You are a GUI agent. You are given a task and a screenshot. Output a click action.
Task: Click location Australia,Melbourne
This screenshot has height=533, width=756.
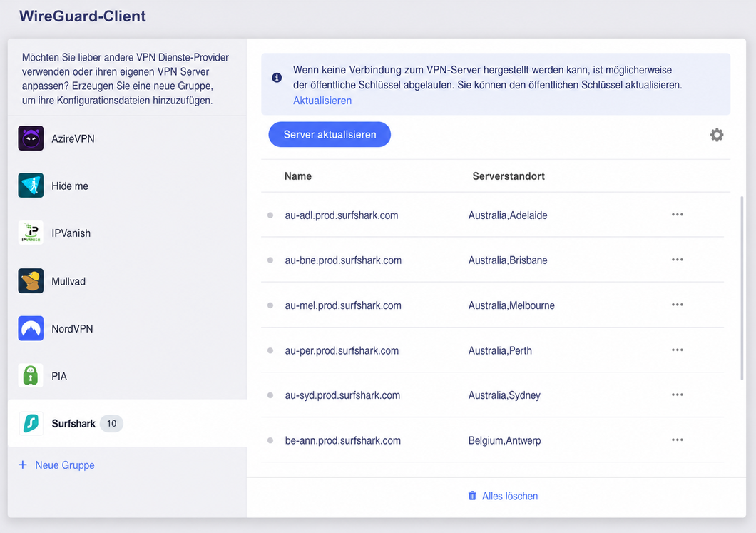511,305
